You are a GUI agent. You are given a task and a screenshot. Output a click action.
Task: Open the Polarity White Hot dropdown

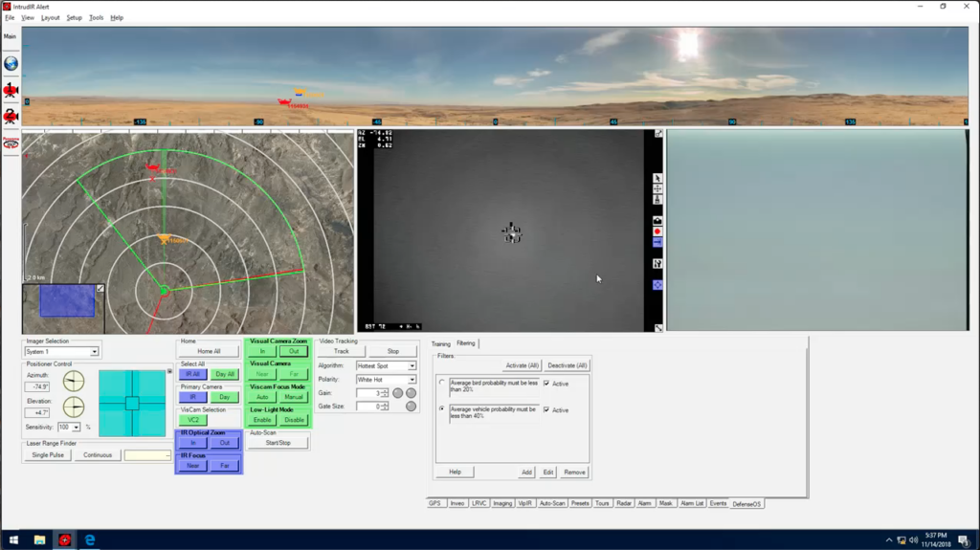(412, 380)
